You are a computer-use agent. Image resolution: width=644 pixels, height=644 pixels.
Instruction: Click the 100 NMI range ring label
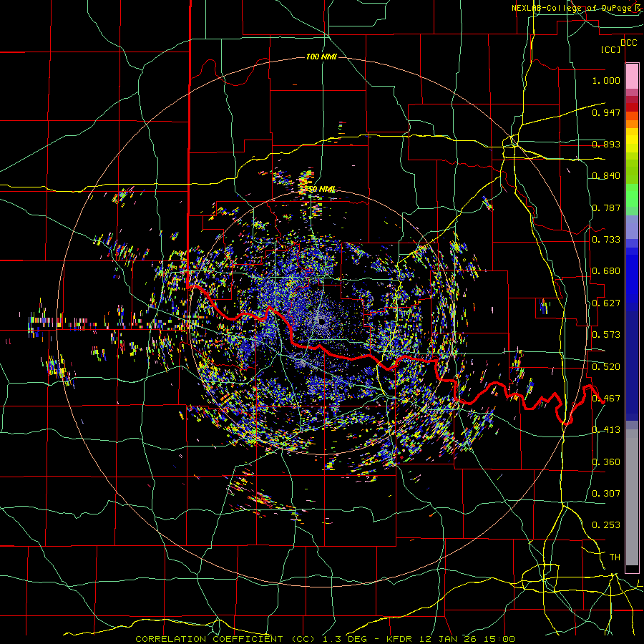[x=321, y=57]
